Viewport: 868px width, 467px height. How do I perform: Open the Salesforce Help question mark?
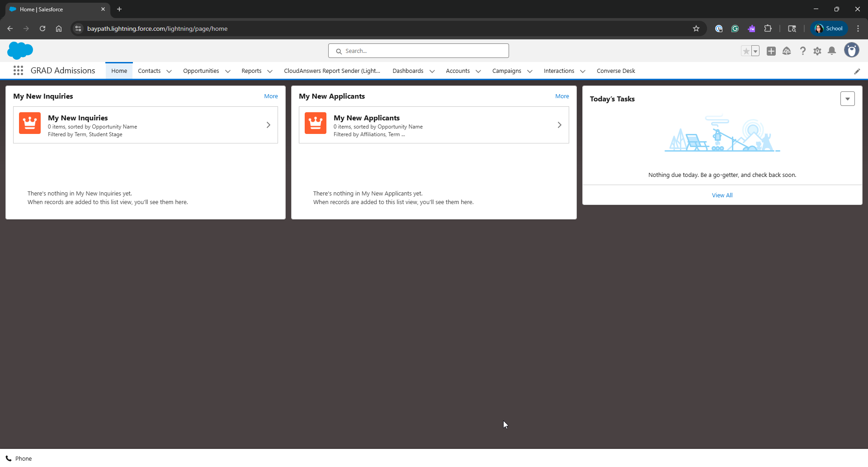point(802,51)
